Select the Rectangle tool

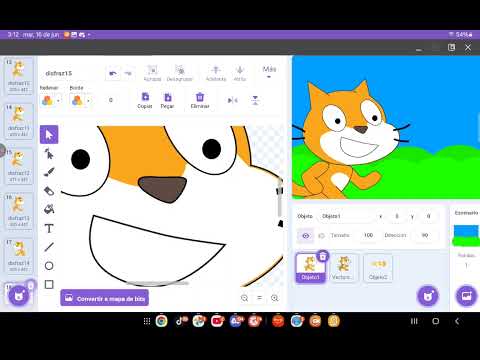pos(49,284)
